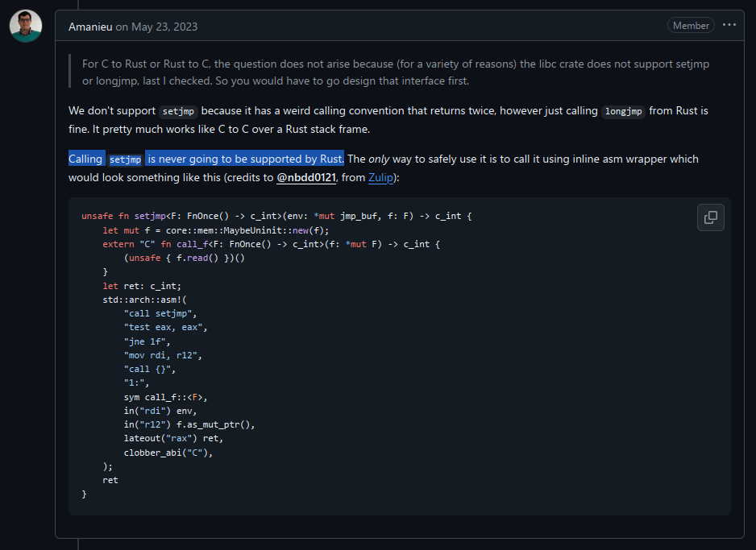Click code line 'lateout("rax") ret,'

(x=173, y=438)
